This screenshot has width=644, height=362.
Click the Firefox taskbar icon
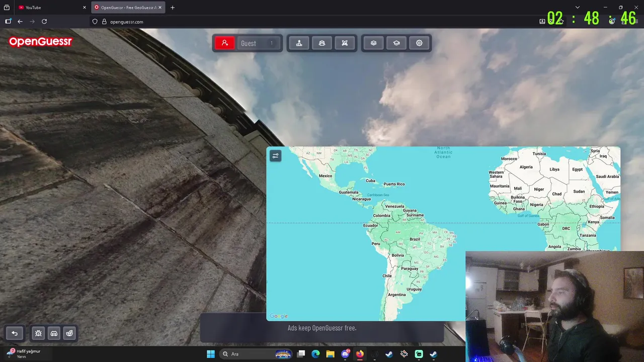click(x=360, y=354)
